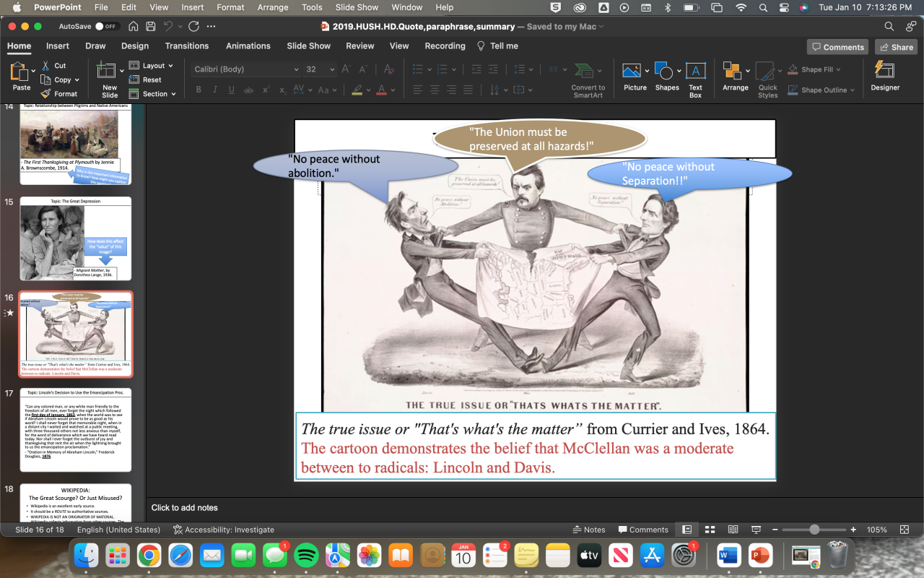Click Accessibility: Investigate in status bar
Viewport: 924px width, 578px height.
pos(224,530)
